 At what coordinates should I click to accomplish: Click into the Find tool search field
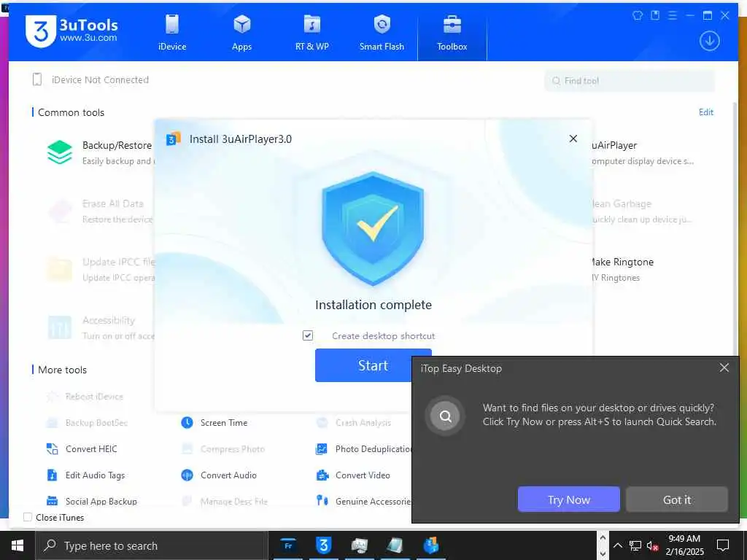click(x=630, y=81)
